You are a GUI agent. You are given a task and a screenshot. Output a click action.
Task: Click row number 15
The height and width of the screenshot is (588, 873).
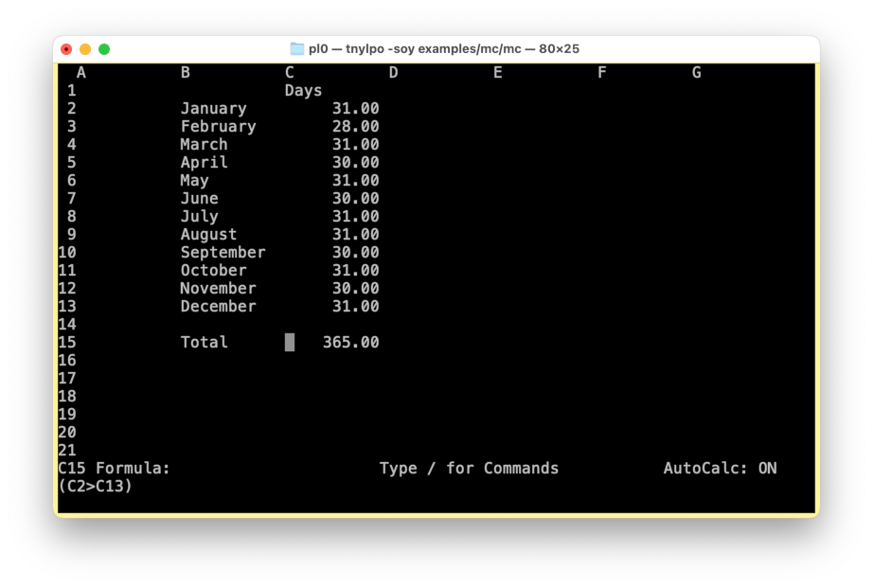click(67, 342)
